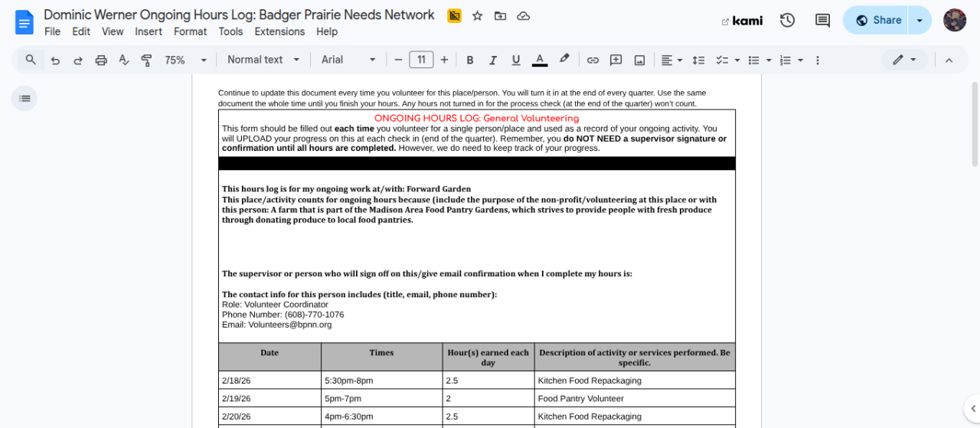The width and height of the screenshot is (980, 428).
Task: Click the Food Pantry Volunteer cell
Action: pyautogui.click(x=635, y=399)
